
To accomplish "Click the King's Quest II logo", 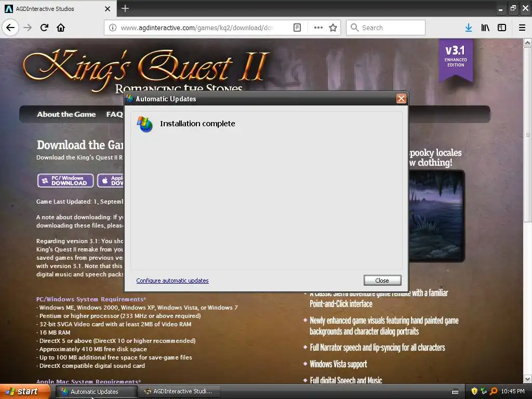I will (146, 70).
